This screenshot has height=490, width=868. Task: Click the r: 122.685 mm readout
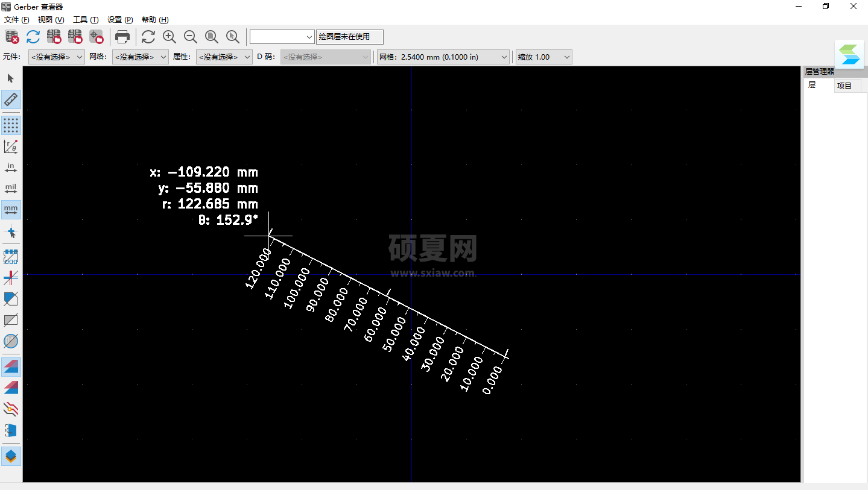pos(210,204)
